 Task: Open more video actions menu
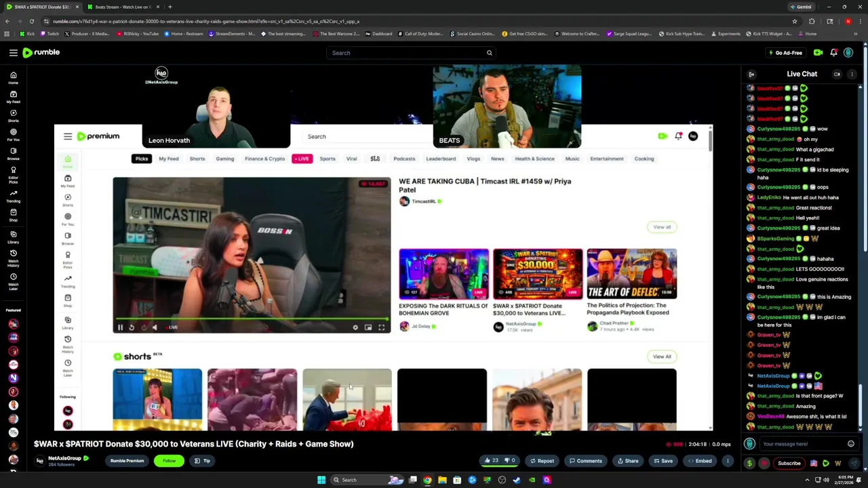click(x=728, y=461)
